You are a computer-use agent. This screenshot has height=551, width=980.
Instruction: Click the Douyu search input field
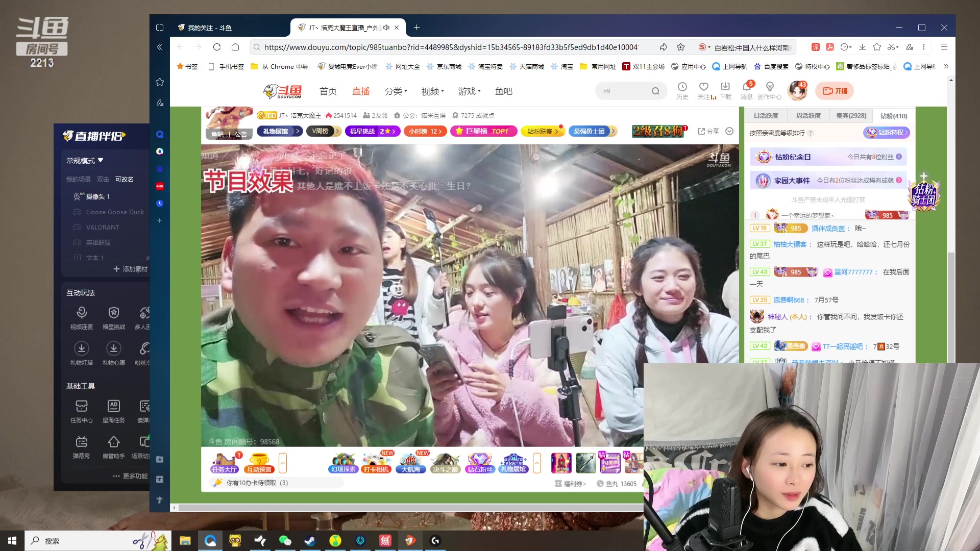623,90
